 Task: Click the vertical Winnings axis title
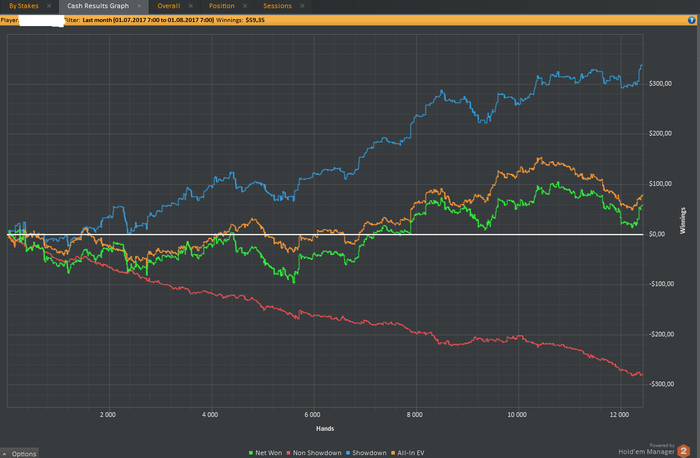(x=682, y=221)
